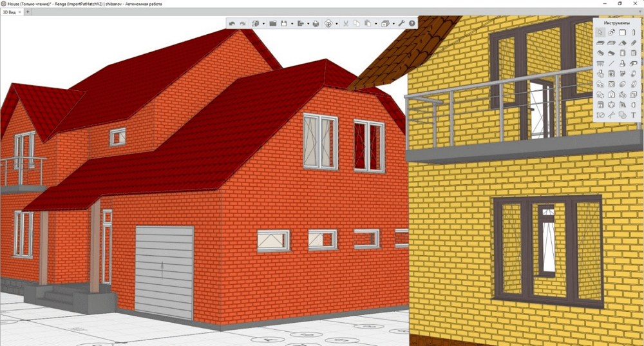Select the Roof tool in tools panel

coord(623,43)
